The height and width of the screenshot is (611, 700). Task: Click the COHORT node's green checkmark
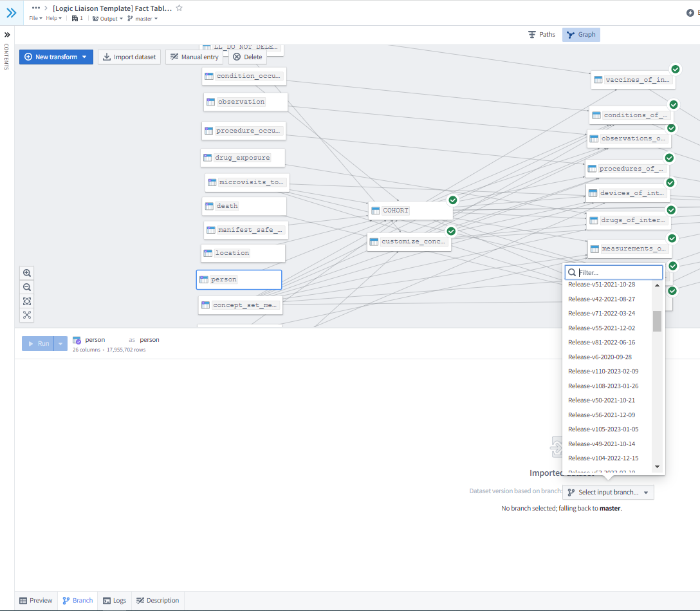(452, 200)
